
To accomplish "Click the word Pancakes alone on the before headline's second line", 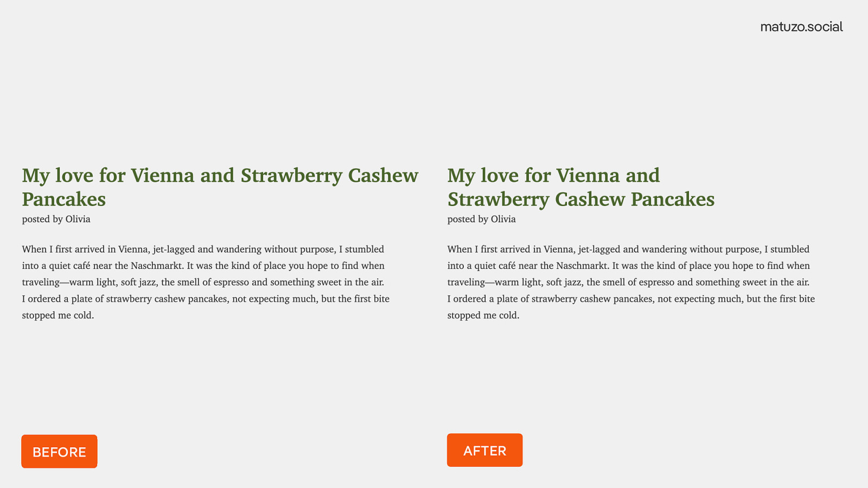I will click(x=64, y=199).
